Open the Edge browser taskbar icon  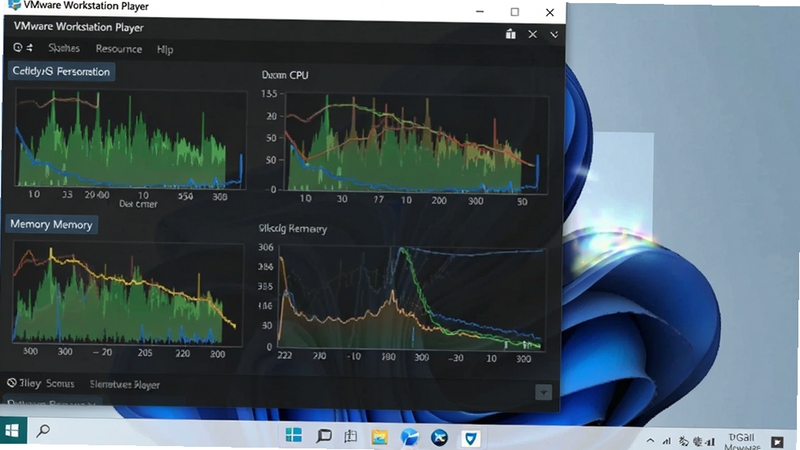[410, 437]
